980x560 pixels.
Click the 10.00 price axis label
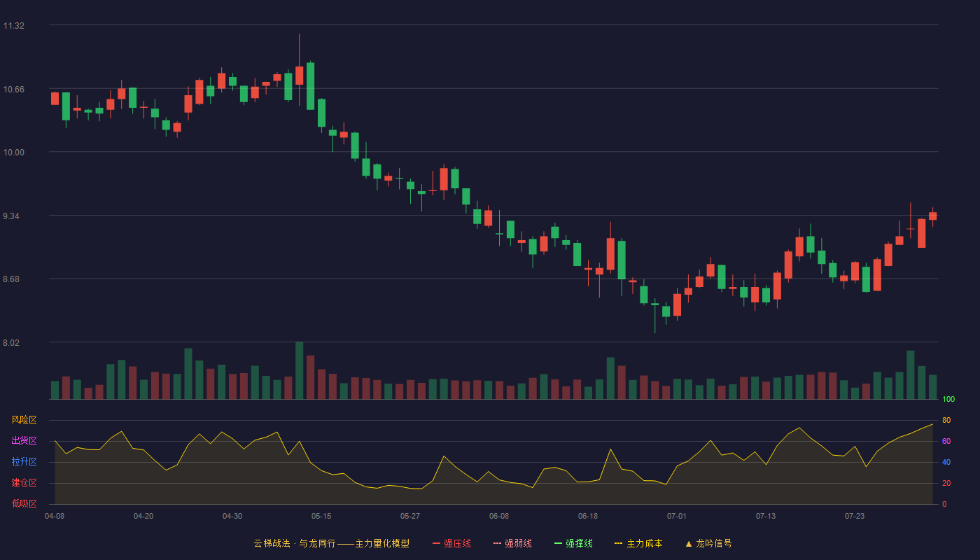(x=13, y=153)
